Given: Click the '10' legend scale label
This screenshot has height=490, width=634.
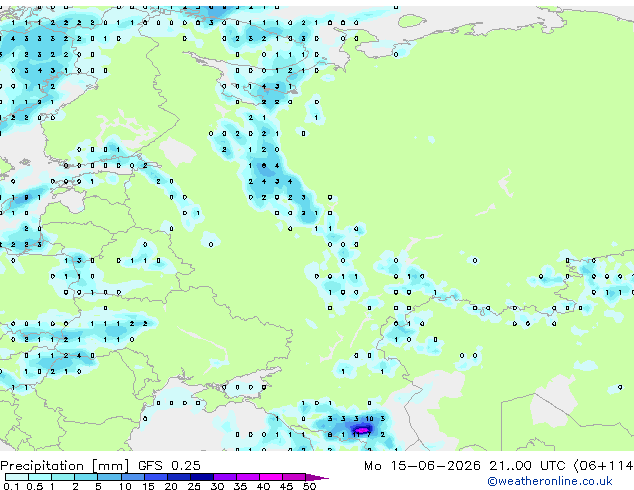Looking at the screenshot, I should coord(125,486).
